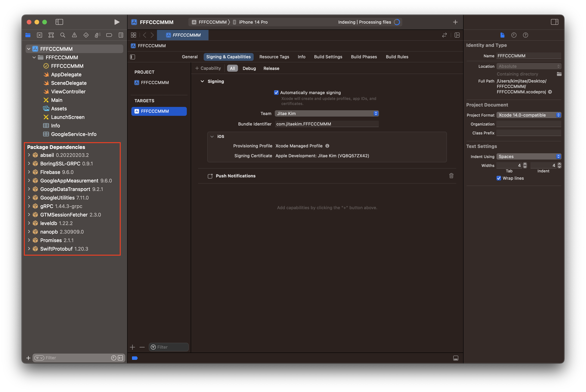
Task: Open the Project Format dropdown
Action: point(529,115)
